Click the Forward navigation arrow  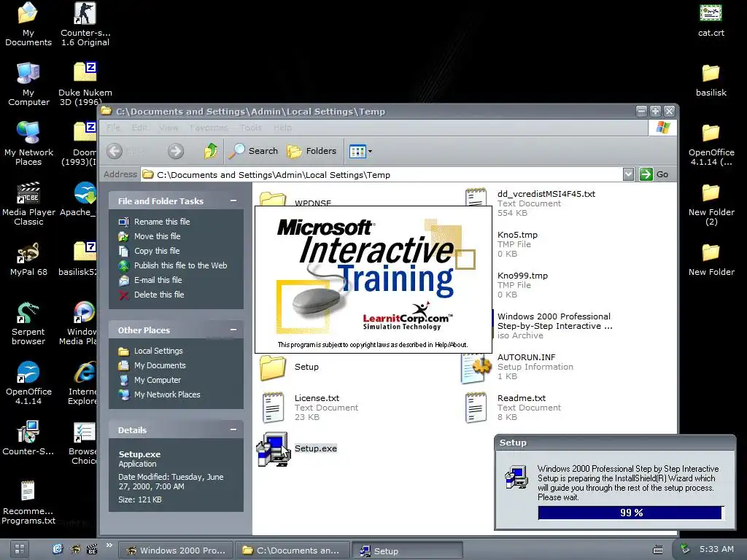point(175,151)
